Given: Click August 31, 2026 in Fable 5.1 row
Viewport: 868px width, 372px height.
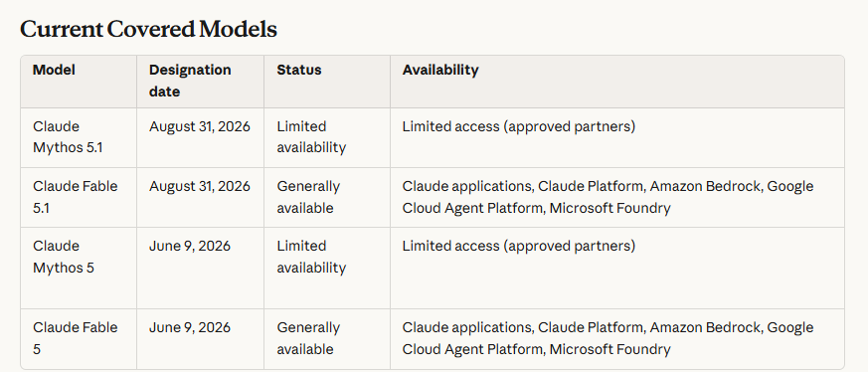Looking at the screenshot, I should click(199, 187).
